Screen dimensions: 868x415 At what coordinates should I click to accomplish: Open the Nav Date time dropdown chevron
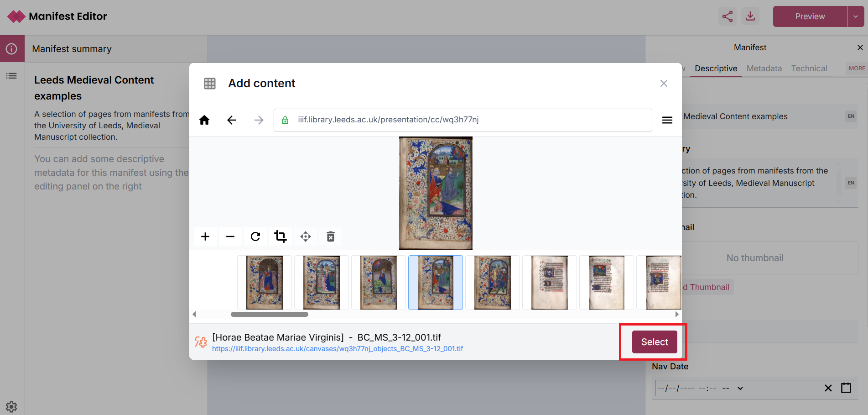tap(740, 388)
